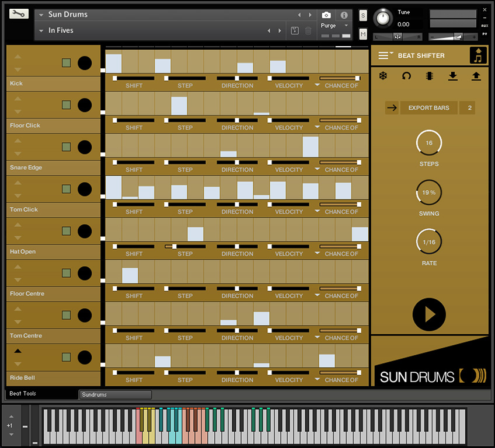Click the Tune knob
The height and width of the screenshot is (448, 495).
[383, 18]
